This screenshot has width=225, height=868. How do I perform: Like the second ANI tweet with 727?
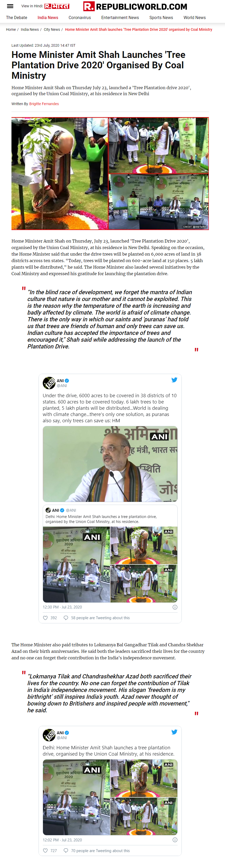[45, 851]
